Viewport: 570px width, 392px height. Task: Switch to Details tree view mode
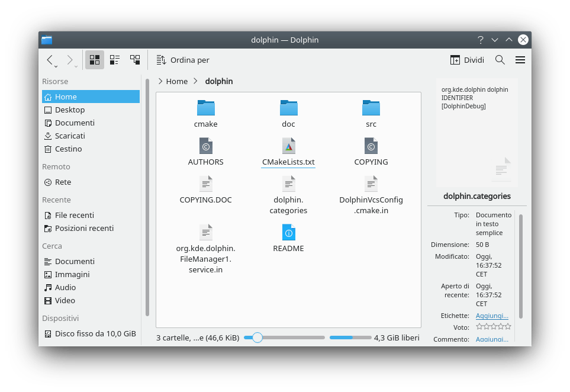tap(135, 60)
